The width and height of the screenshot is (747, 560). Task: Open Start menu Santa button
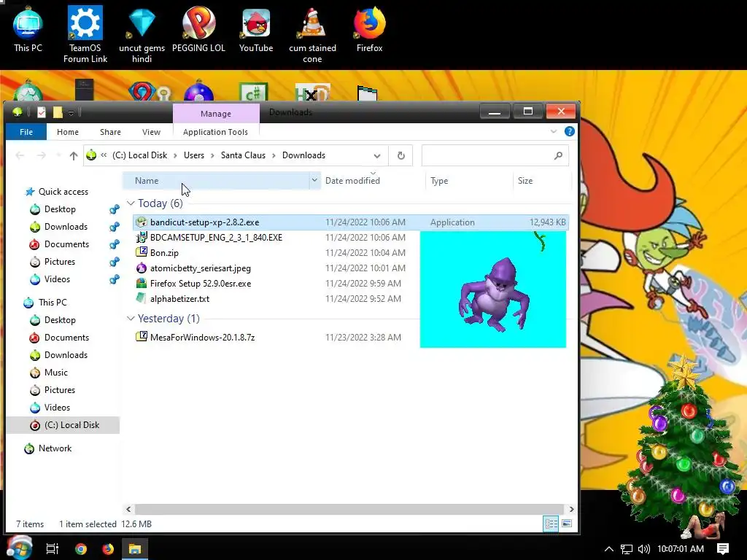coord(19,548)
